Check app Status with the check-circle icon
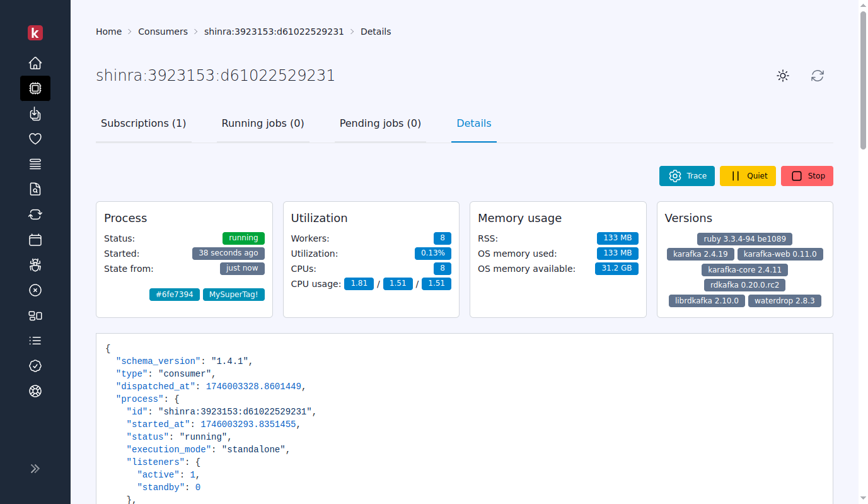Screen dimensions: 868x504 (x=35, y=366)
